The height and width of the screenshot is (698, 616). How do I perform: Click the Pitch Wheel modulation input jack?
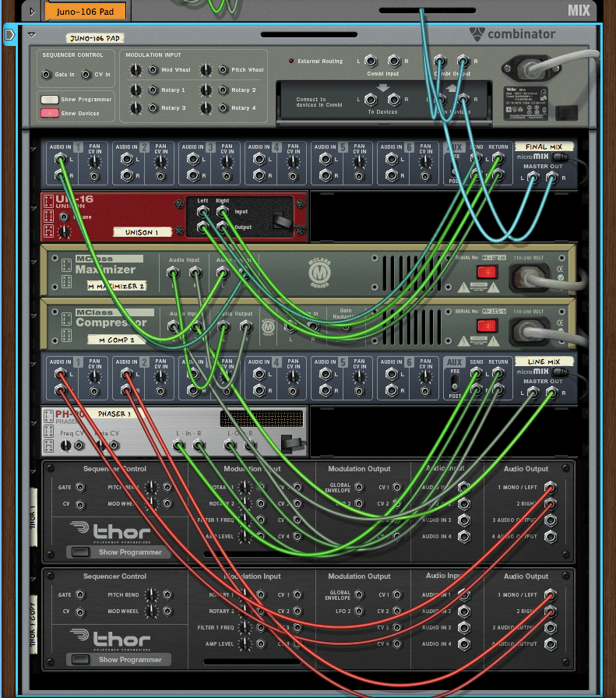223,70
